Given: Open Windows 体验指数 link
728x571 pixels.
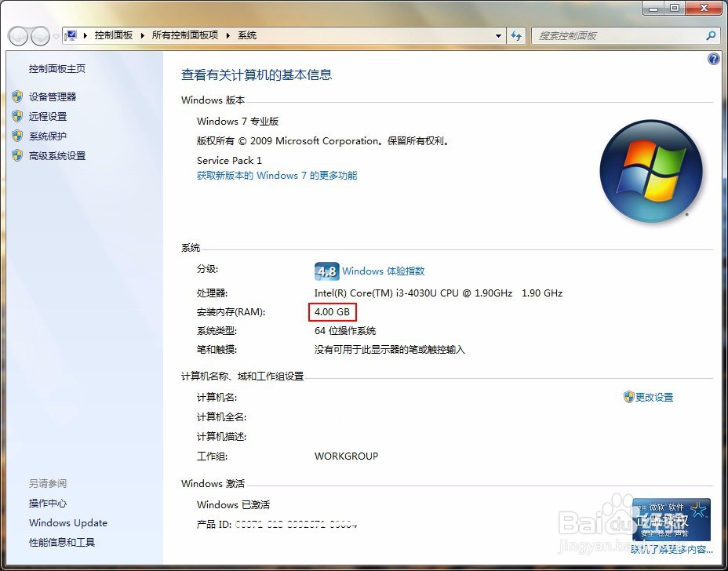Looking at the screenshot, I should point(384,271).
